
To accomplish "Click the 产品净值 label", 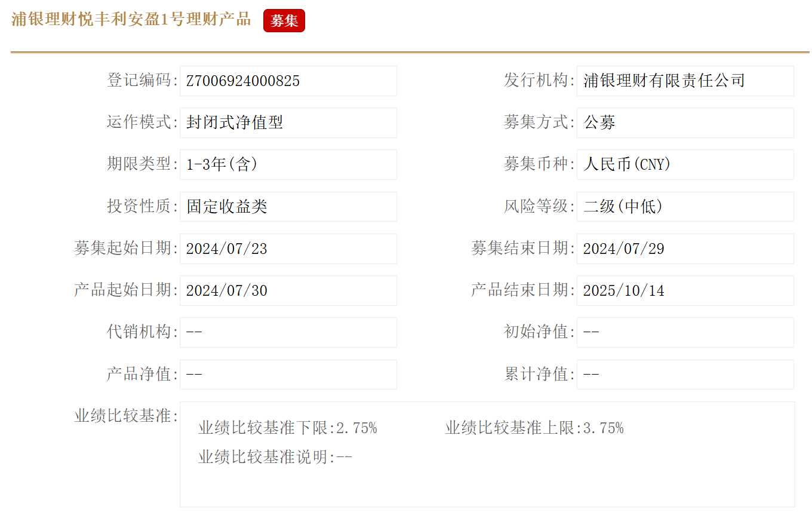I will coord(143,375).
